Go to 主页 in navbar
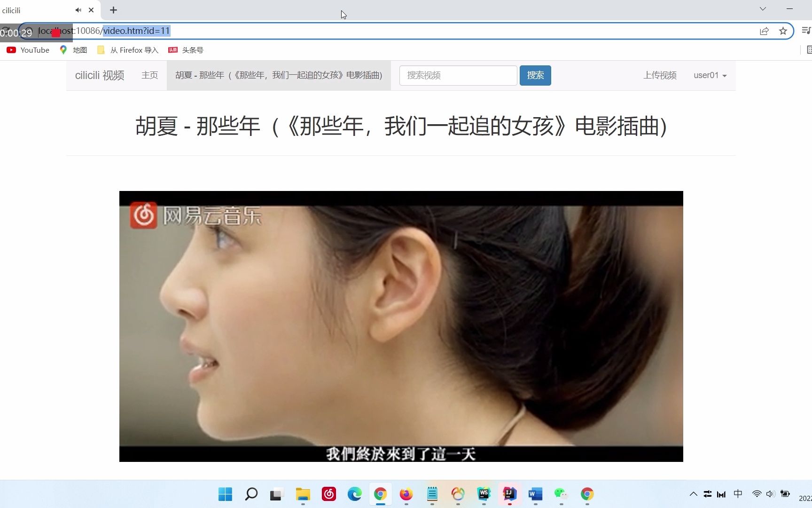This screenshot has width=812, height=508. (149, 75)
